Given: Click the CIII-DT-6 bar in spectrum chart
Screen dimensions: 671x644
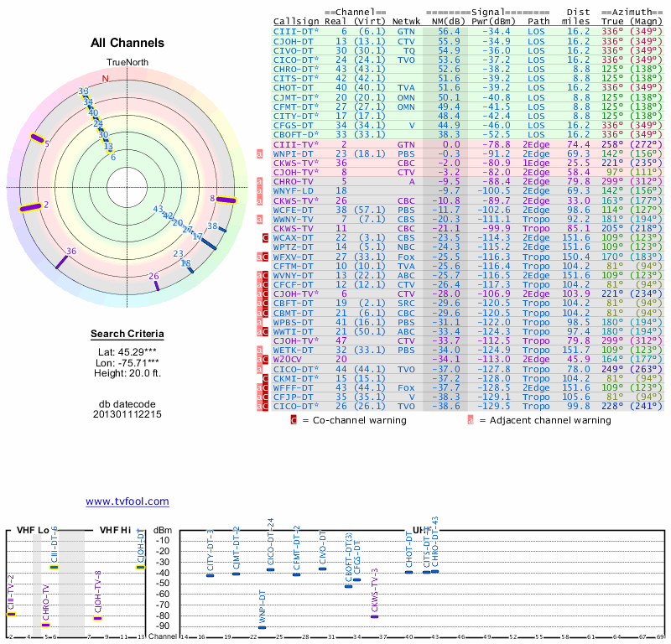Looking at the screenshot, I should click(54, 568).
